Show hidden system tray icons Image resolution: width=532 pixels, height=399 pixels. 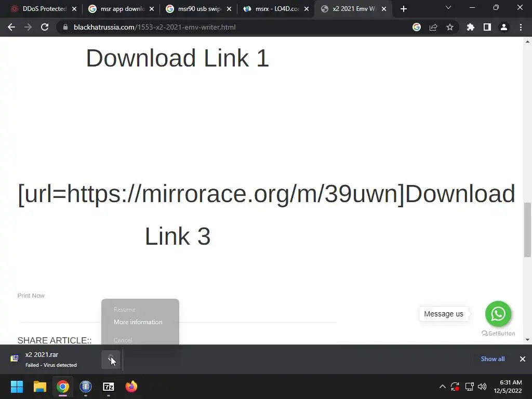click(443, 387)
